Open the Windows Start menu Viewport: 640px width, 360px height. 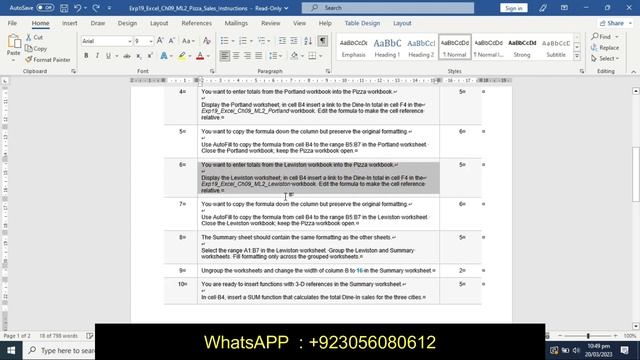click(11, 351)
